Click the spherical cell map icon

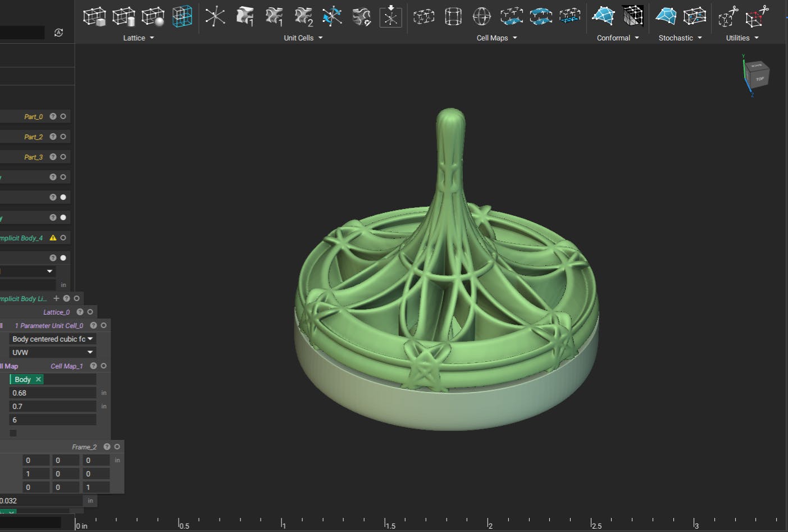481,17
